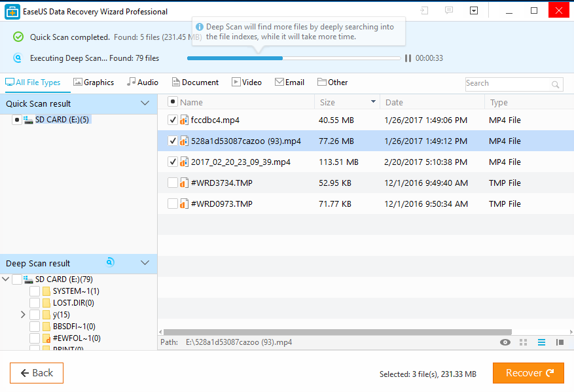Open preview with eye icon
574x392 pixels.
tap(505, 342)
